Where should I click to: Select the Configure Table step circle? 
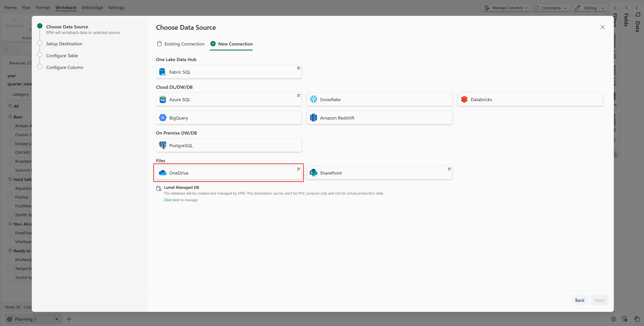pyautogui.click(x=40, y=55)
